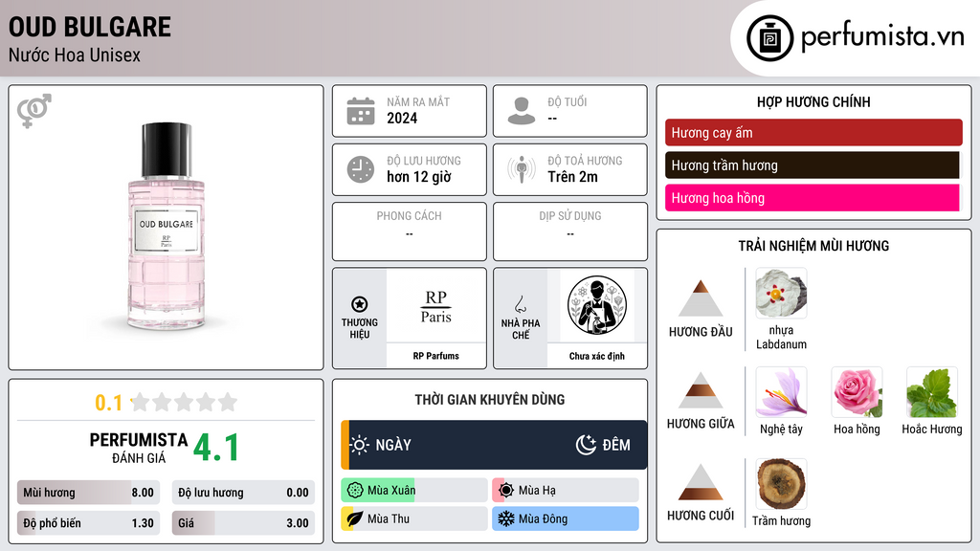The image size is (980, 551).
Task: Open the Trầm hương agarwood note image
Action: [x=781, y=484]
